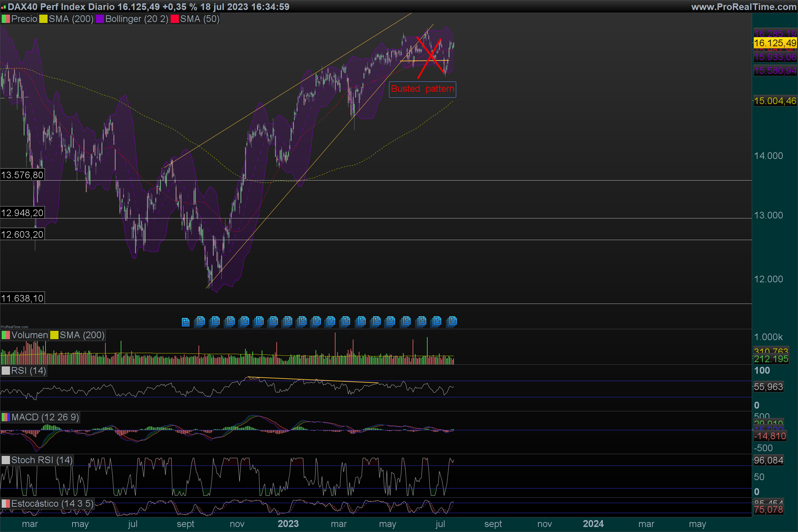Click the Estocástico (14 3 5) legend icon
Viewport: 798px width, 532px height.
(x=6, y=503)
